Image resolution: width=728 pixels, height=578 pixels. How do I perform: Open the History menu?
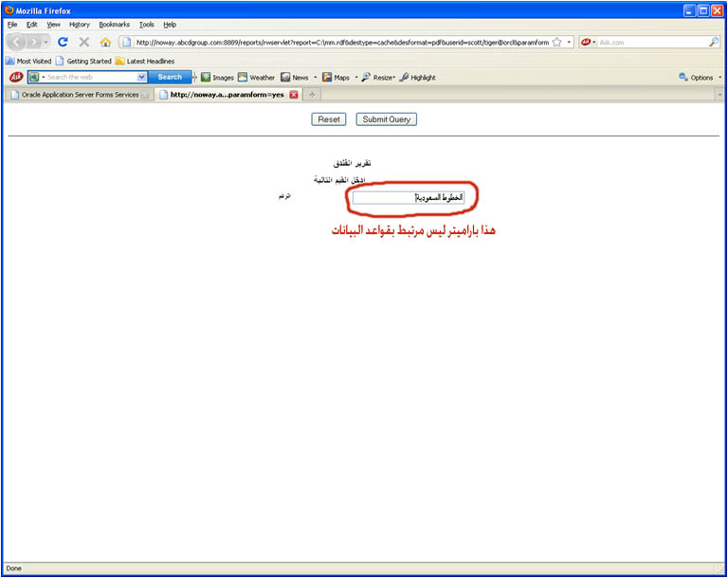(x=80, y=25)
